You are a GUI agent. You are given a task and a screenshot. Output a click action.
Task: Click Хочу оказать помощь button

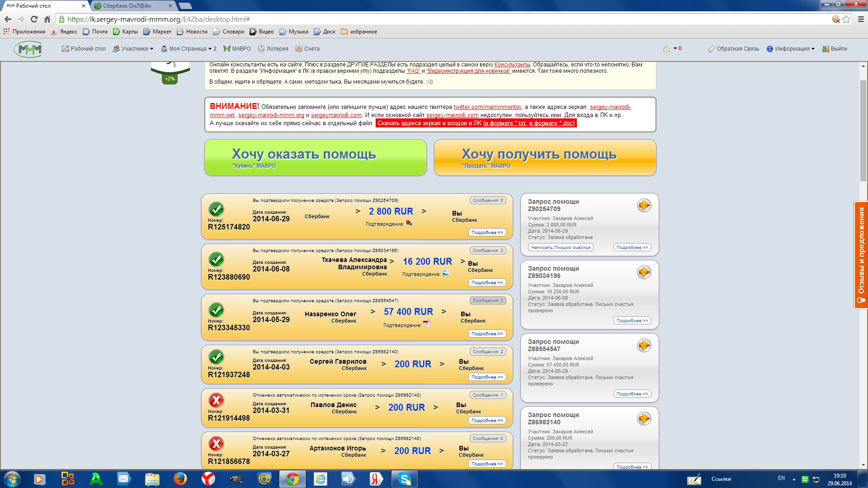[x=316, y=157]
